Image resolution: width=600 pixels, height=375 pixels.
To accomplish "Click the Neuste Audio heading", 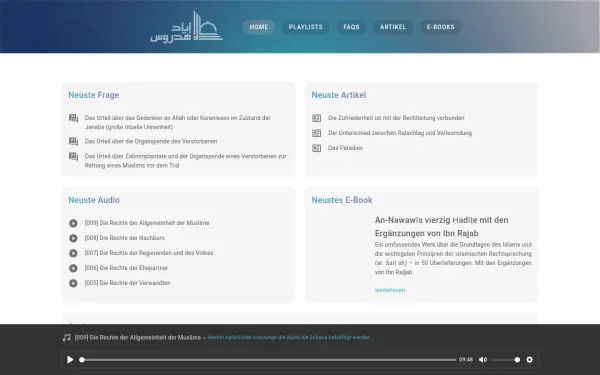I will coord(94,200).
